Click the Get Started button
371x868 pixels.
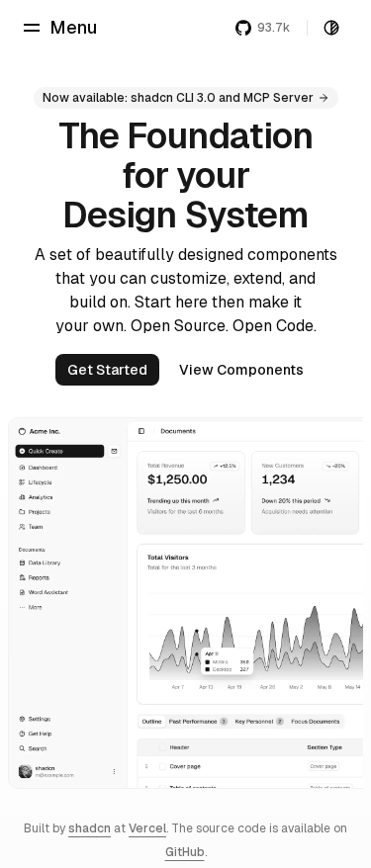[107, 370]
